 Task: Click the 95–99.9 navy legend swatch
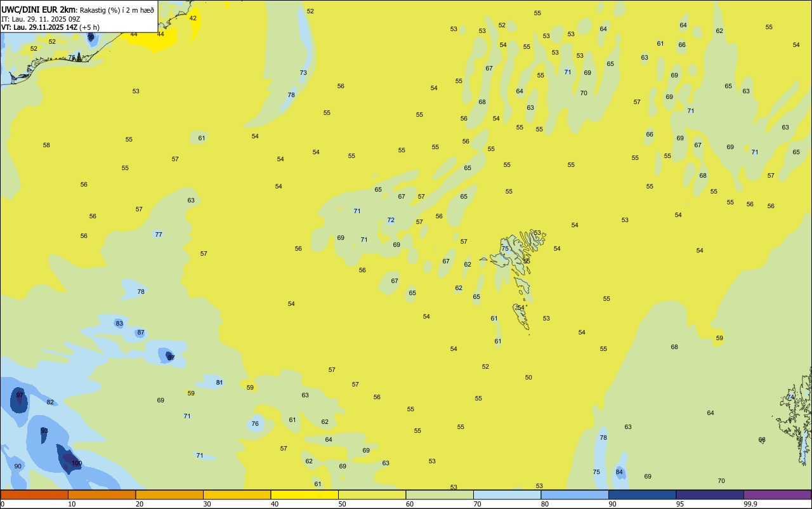click(710, 494)
